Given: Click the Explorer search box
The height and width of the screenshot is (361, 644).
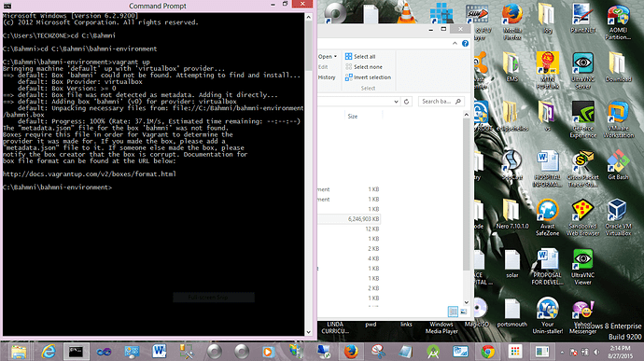Looking at the screenshot, I should tap(441, 101).
